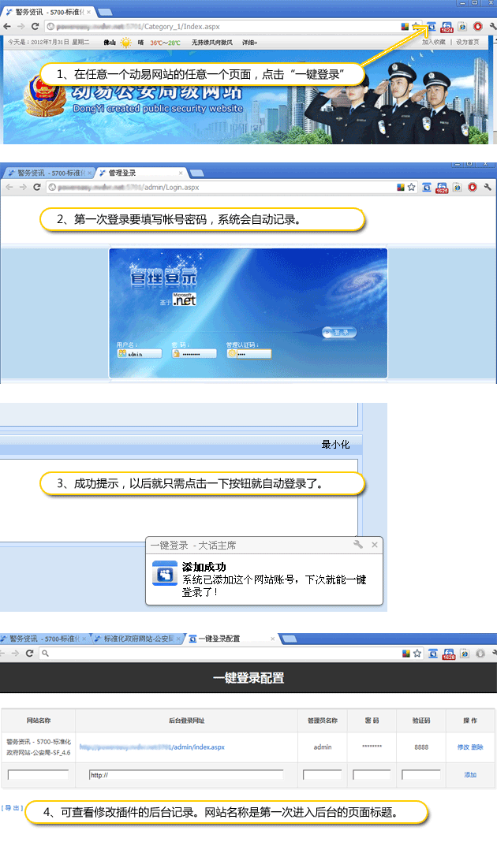The width and height of the screenshot is (497, 868).
Task: Reload the page in the topmost browser window
Action: pos(35,27)
